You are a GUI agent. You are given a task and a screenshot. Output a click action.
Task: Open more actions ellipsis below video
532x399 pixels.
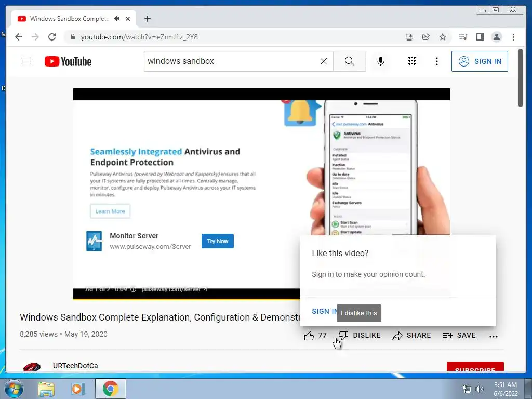494,337
